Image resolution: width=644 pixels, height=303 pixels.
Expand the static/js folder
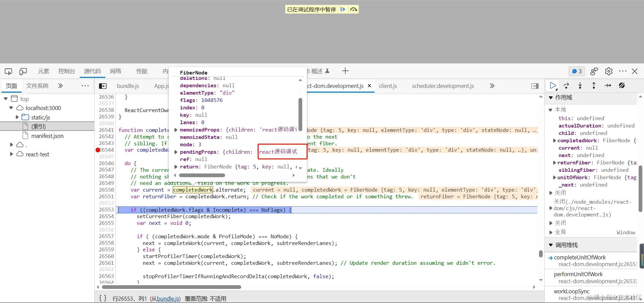(17, 117)
